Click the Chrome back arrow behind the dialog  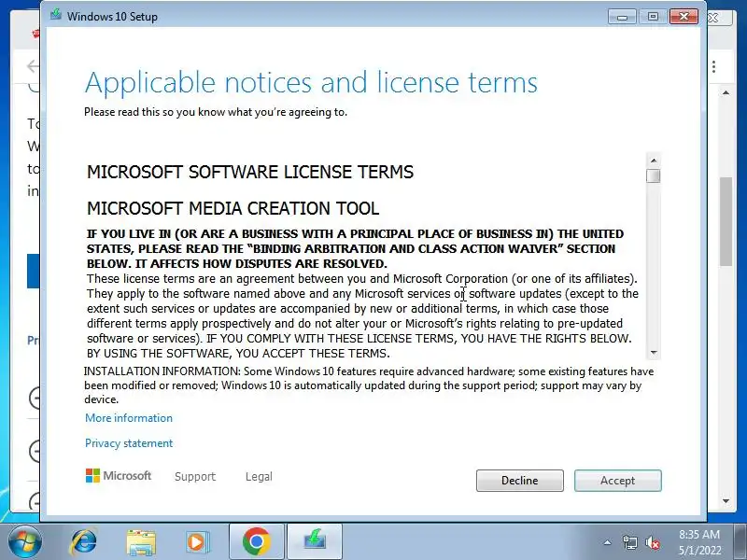point(33,66)
